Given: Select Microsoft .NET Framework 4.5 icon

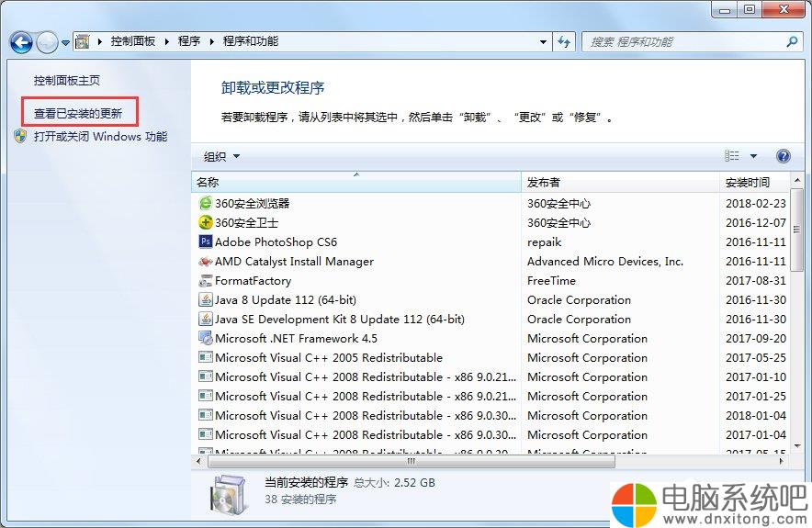Looking at the screenshot, I should point(206,339).
